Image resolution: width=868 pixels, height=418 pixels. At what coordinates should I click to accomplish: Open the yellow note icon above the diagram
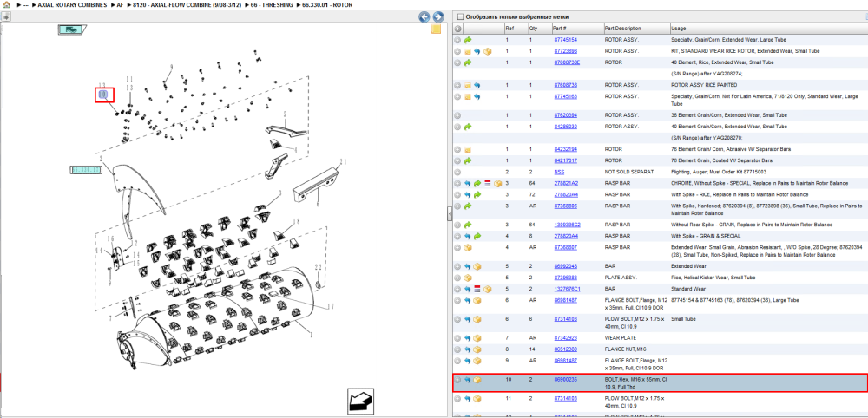coord(437,29)
